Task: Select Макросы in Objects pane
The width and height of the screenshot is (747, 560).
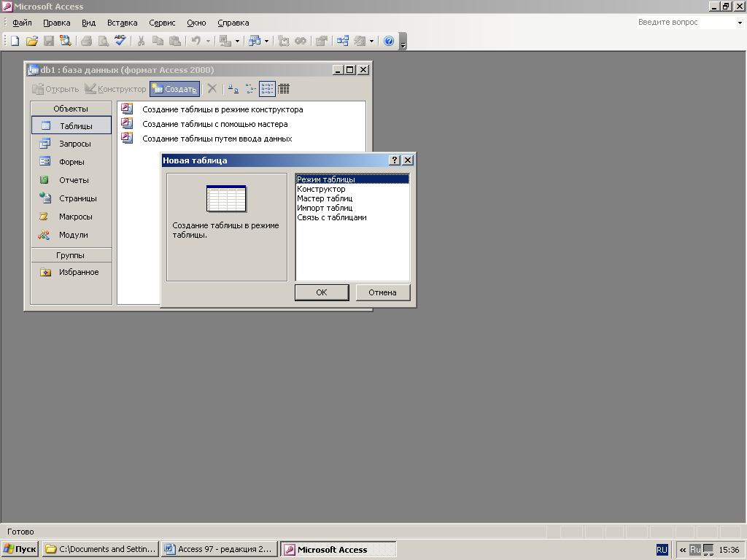Action: coord(71,217)
